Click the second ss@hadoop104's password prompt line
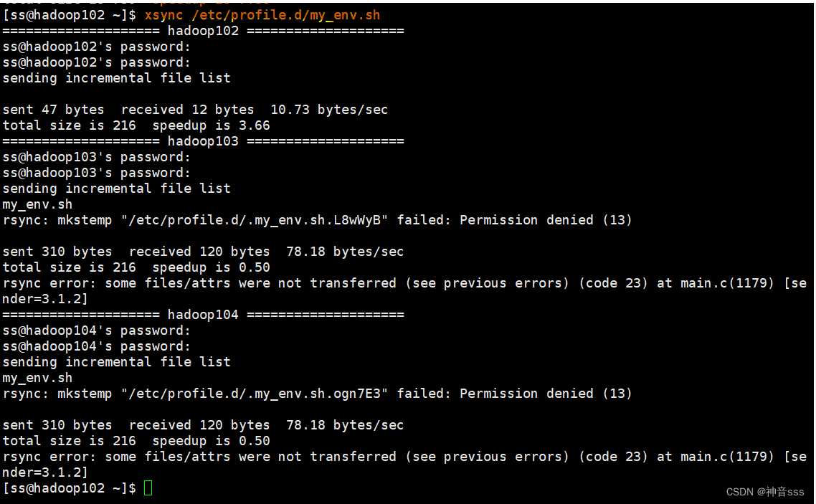Screen dimensions: 816x504 click(97, 346)
